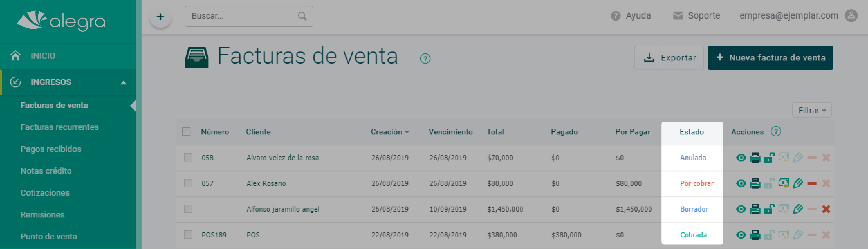Check the box for invoice 058
This screenshot has height=249, width=868.
[188, 157]
